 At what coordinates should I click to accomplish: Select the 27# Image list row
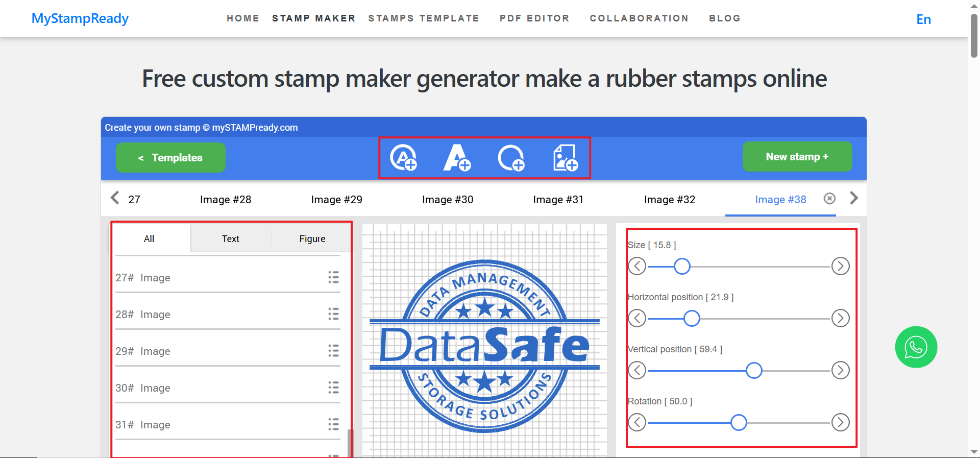[x=228, y=277]
